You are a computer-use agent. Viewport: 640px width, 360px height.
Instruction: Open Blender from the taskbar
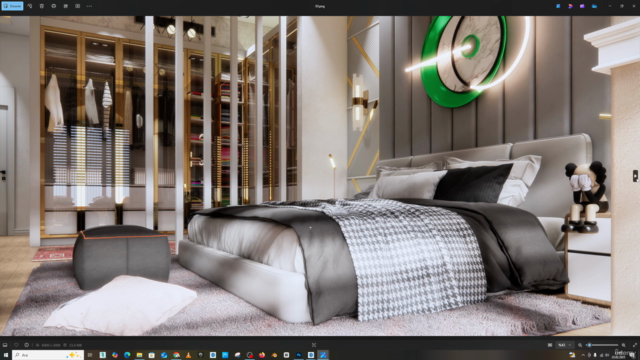pos(274,355)
